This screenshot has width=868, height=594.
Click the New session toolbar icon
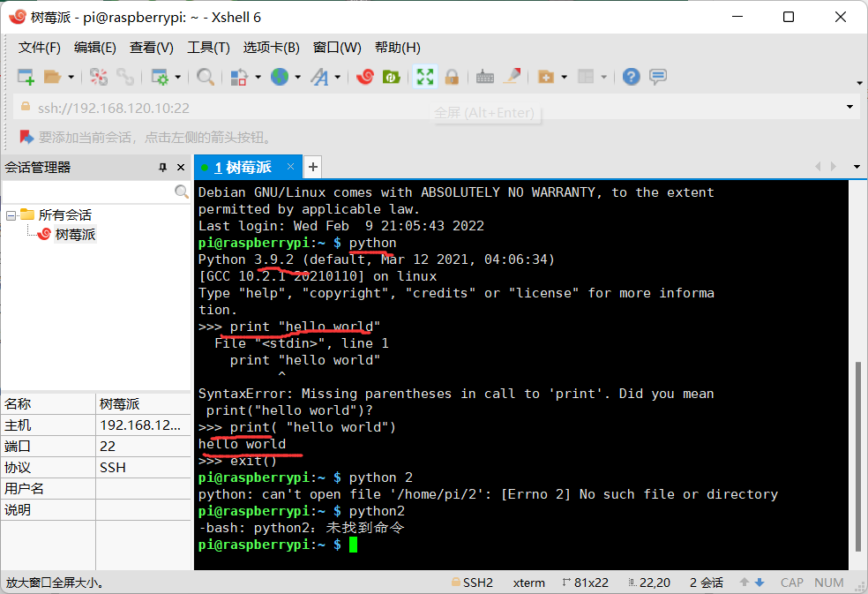click(26, 77)
